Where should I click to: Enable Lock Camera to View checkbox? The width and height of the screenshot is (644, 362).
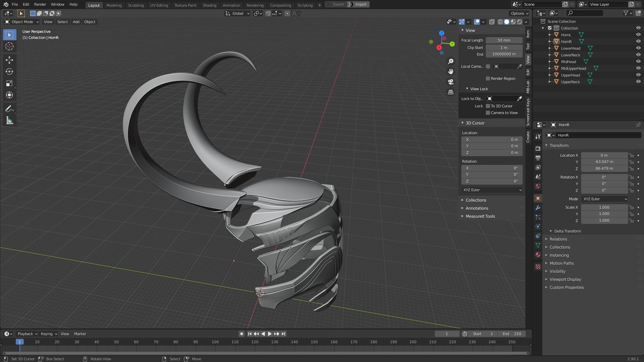point(488,113)
